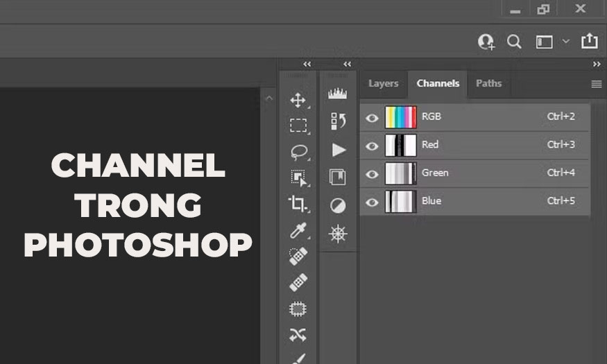
Task: Click the Ctrl+2 shortcut label
Action: 561,116
